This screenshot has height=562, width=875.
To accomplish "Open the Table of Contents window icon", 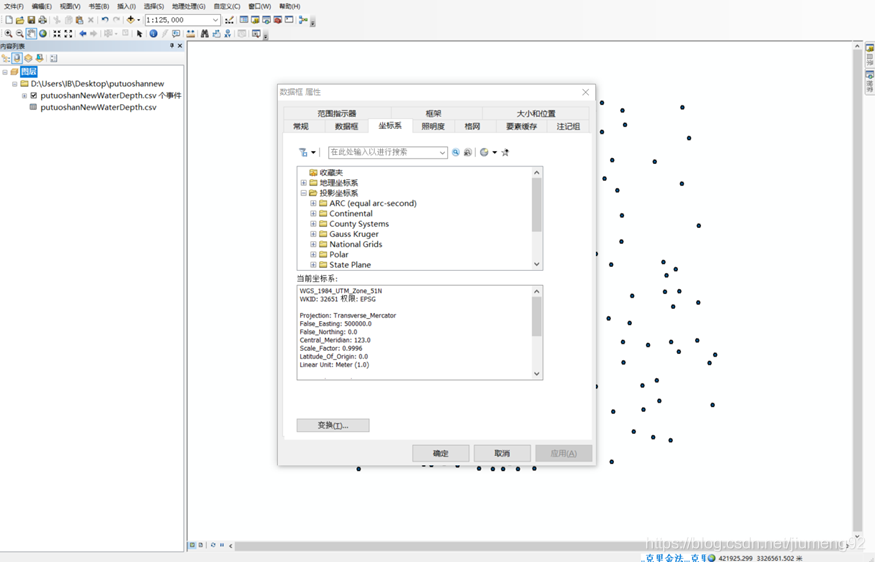I will tap(244, 20).
